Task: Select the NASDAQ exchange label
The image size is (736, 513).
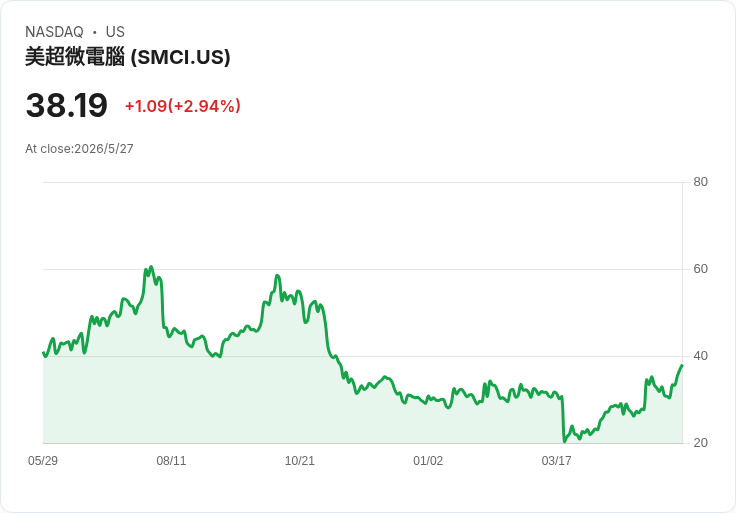Action: pyautogui.click(x=54, y=32)
